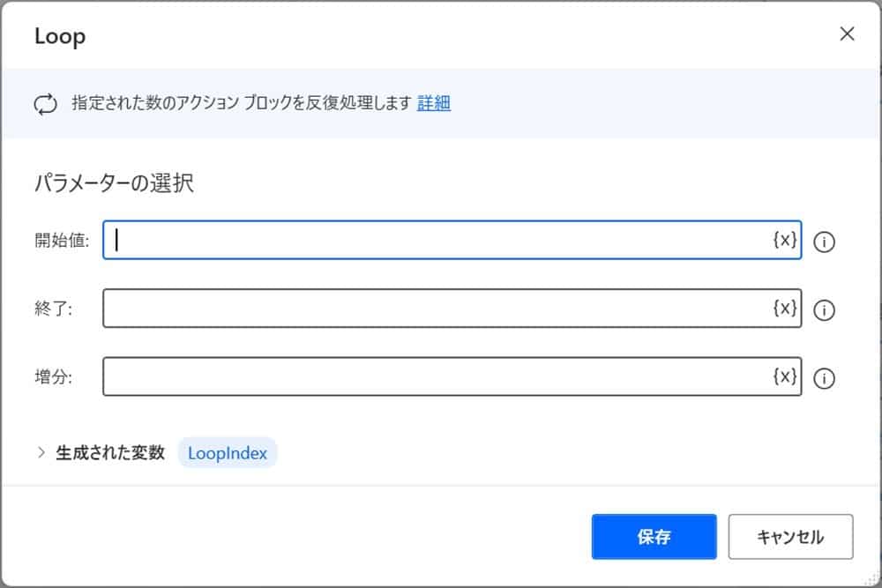Open the variable picker {x} for 開始値
Image resolution: width=882 pixels, height=588 pixels.
coord(783,240)
